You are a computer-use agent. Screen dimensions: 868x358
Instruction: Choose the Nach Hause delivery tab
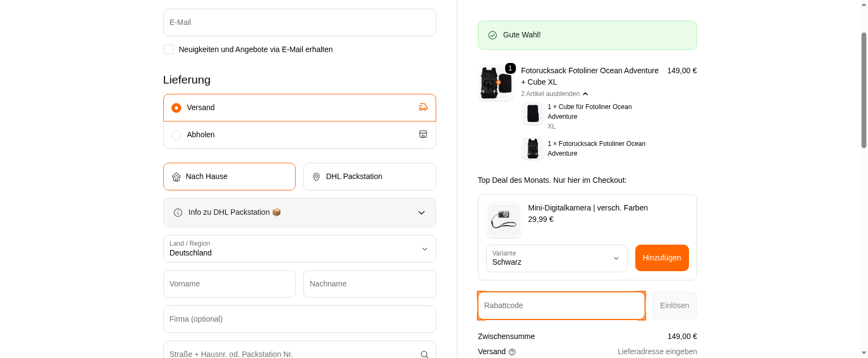click(229, 177)
